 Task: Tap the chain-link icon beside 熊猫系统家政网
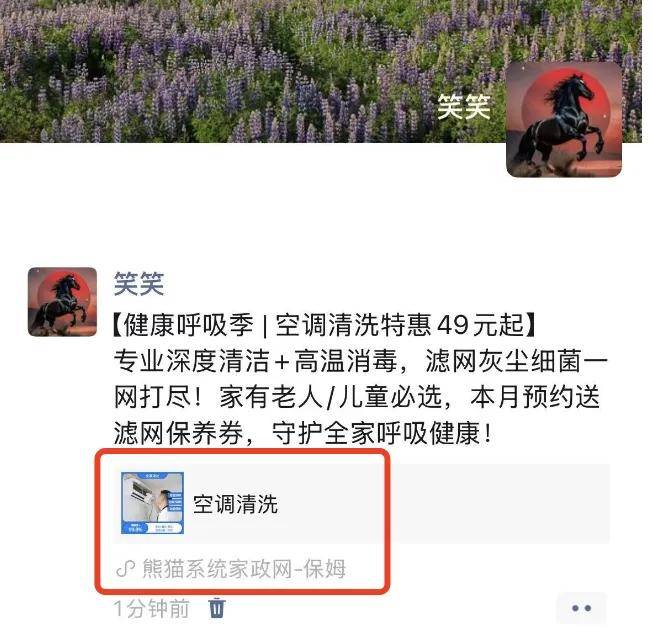click(125, 568)
